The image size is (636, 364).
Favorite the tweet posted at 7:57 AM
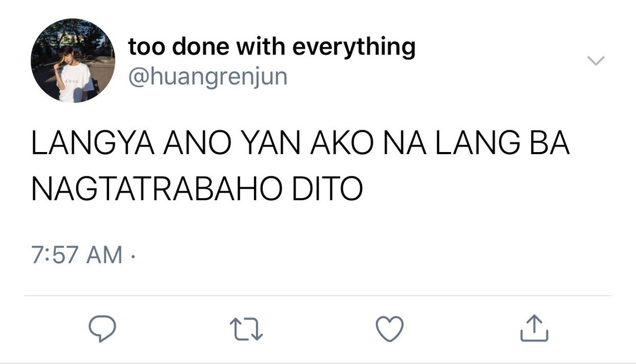point(390,329)
